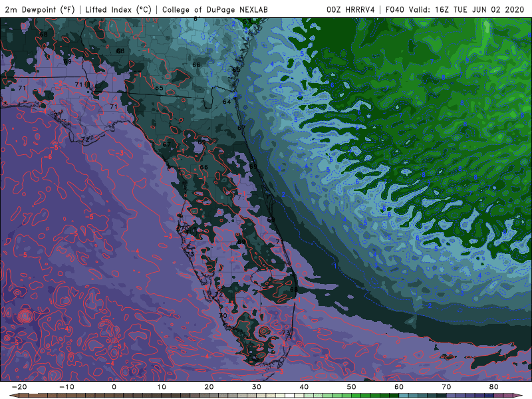Click the "Lifted Index (°C)" title text
The image size is (532, 399).
click(118, 9)
